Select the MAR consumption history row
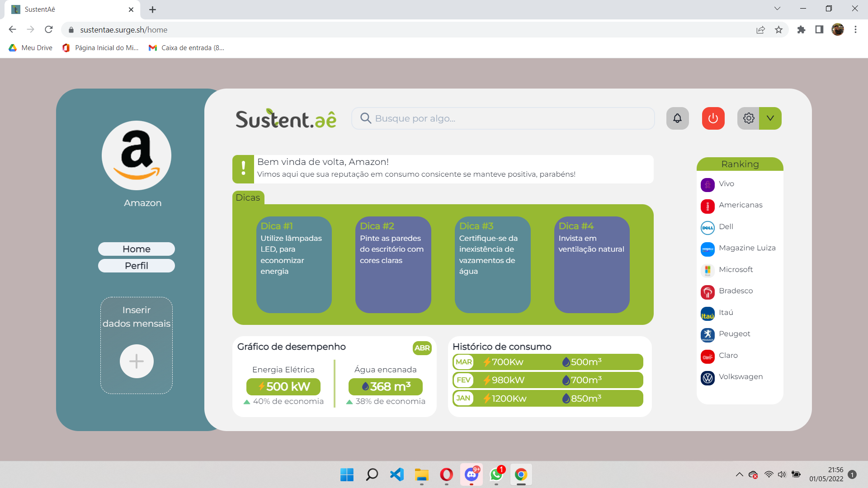 click(547, 362)
